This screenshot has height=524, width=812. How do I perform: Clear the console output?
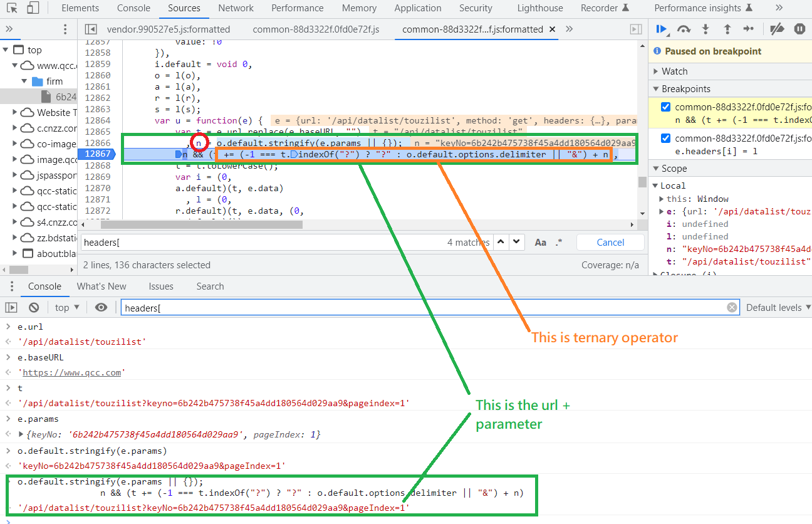coord(34,307)
